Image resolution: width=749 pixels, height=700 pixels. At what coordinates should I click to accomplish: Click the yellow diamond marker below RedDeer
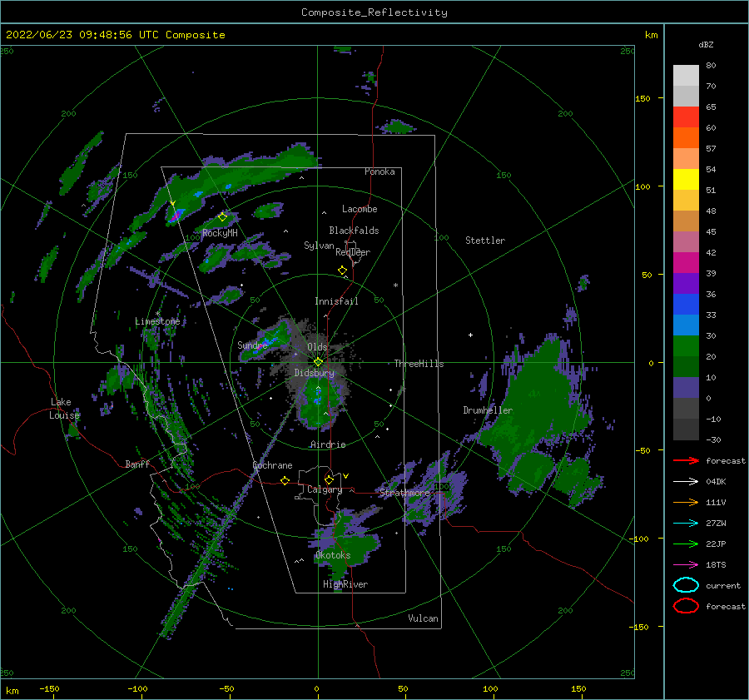coord(342,271)
